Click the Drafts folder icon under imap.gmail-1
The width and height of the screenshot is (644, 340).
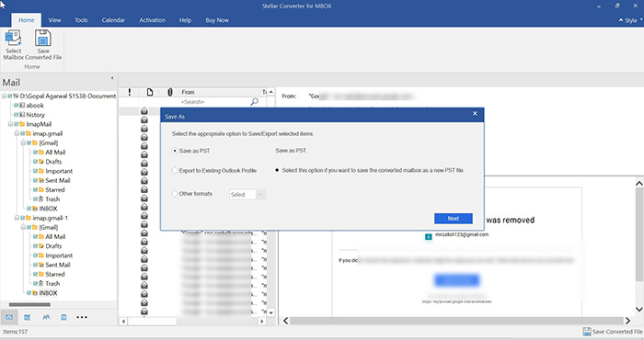pos(41,246)
